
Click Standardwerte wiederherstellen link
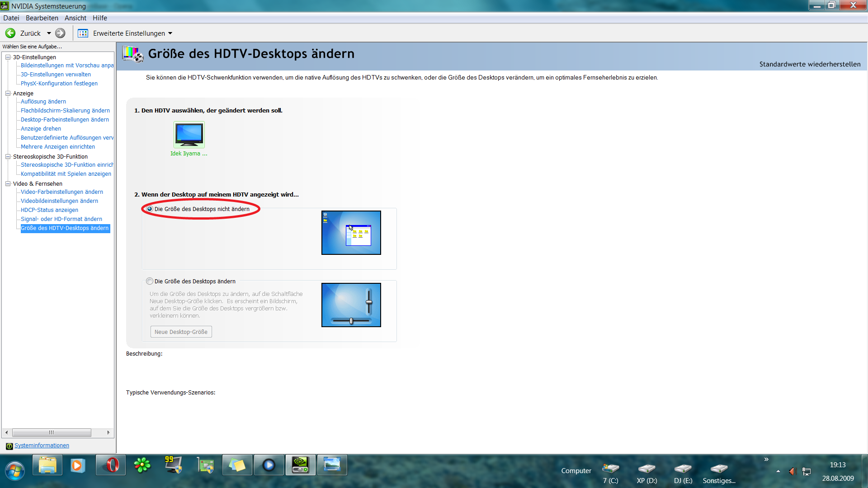coord(810,64)
